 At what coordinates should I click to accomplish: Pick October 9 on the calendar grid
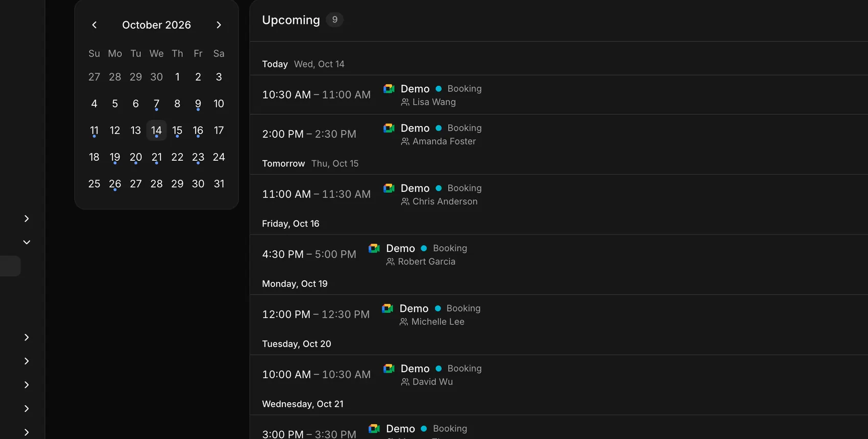[x=198, y=104]
